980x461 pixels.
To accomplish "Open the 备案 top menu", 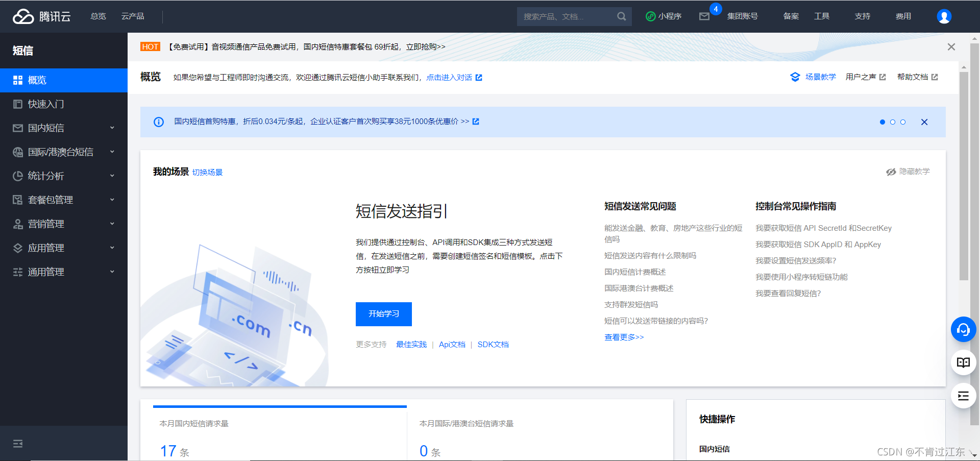I will (791, 16).
